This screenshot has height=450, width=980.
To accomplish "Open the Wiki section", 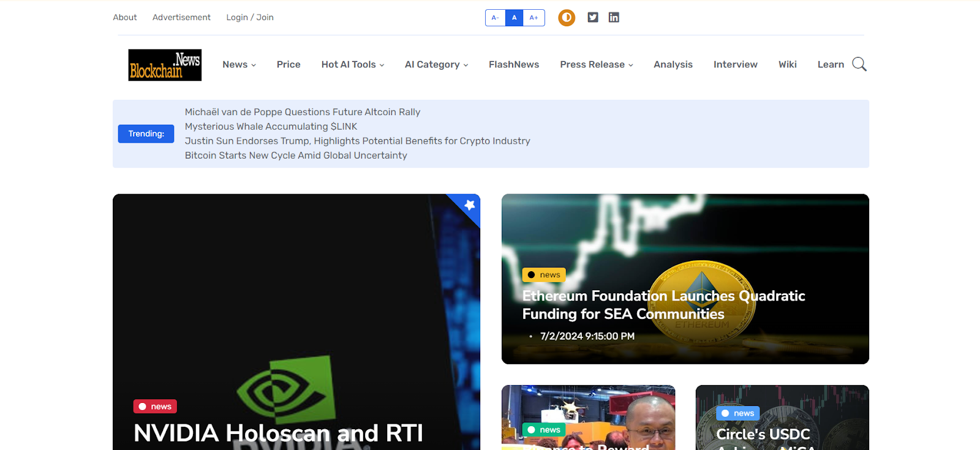I will coord(788,64).
